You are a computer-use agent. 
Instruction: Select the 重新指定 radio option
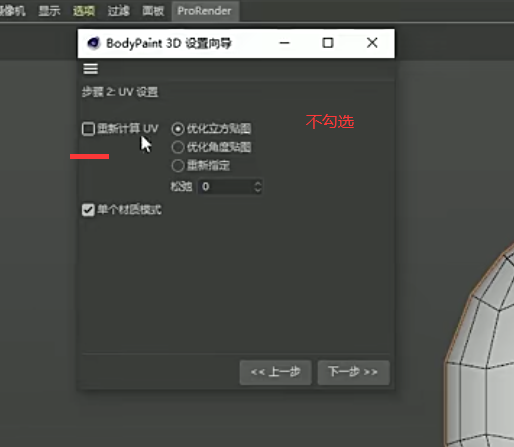178,166
